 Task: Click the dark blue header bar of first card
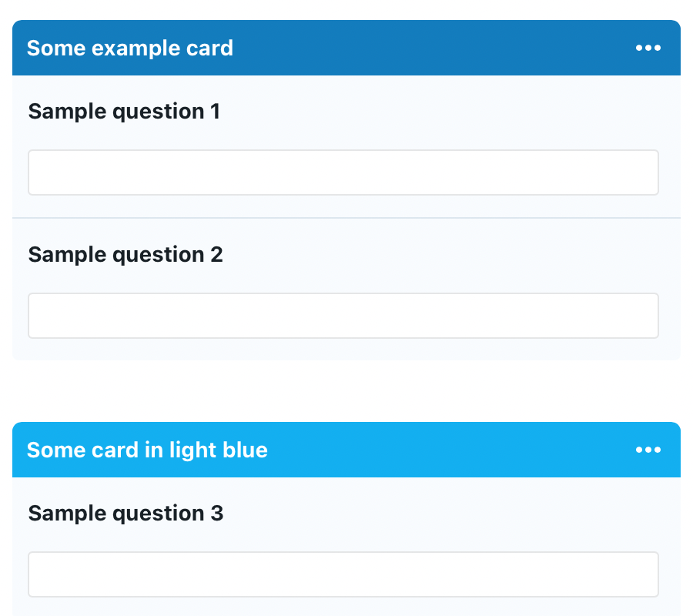(x=431, y=49)
